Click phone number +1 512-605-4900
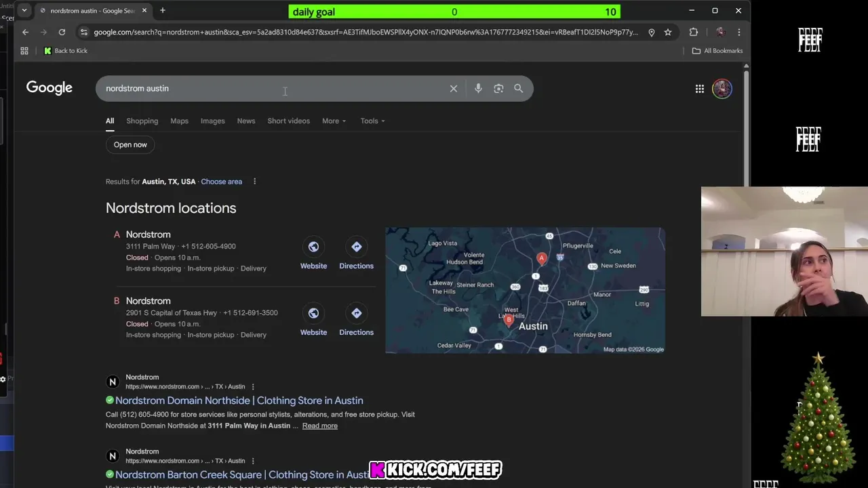The width and height of the screenshot is (868, 488). (x=208, y=247)
